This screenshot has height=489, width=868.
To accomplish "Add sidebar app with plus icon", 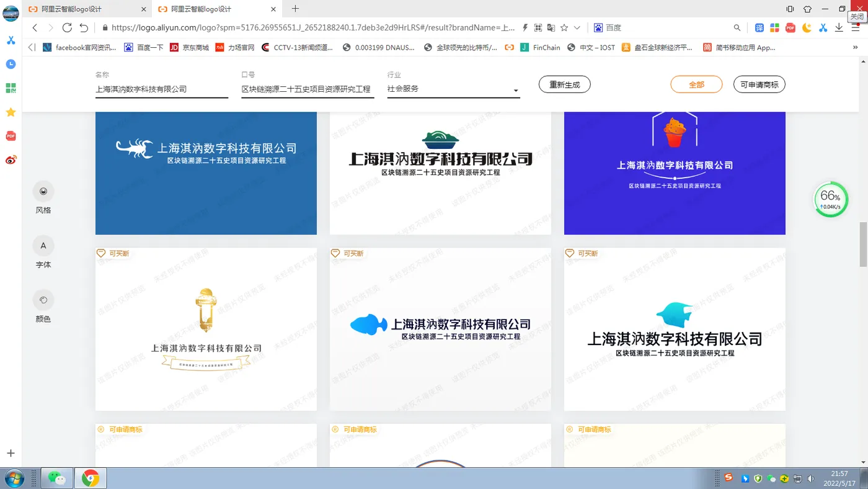I will click(x=11, y=454).
